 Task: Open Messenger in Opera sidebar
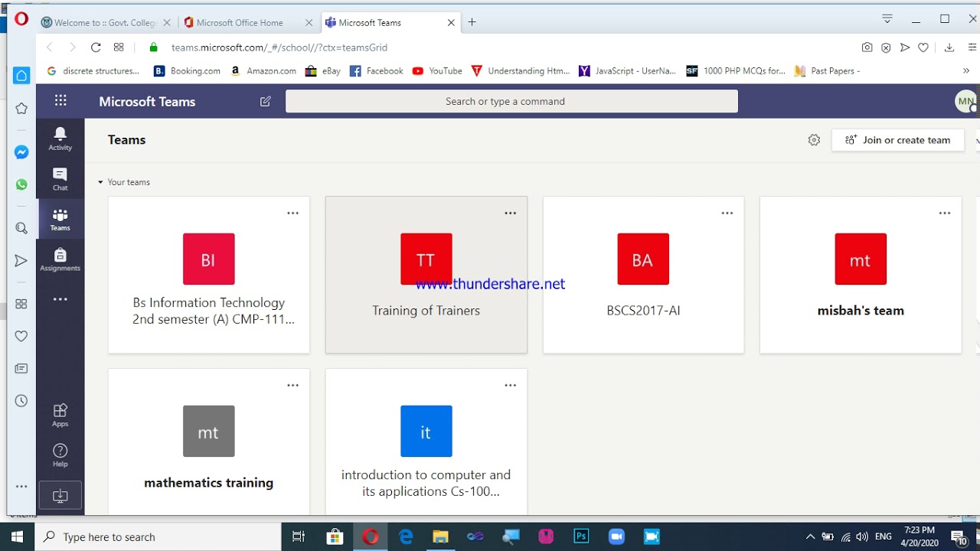(x=21, y=152)
